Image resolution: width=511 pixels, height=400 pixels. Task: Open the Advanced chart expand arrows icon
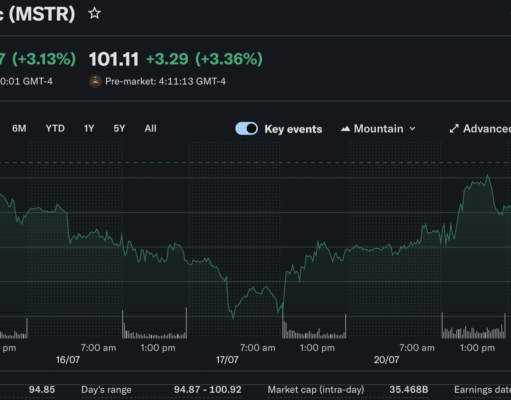coord(454,129)
